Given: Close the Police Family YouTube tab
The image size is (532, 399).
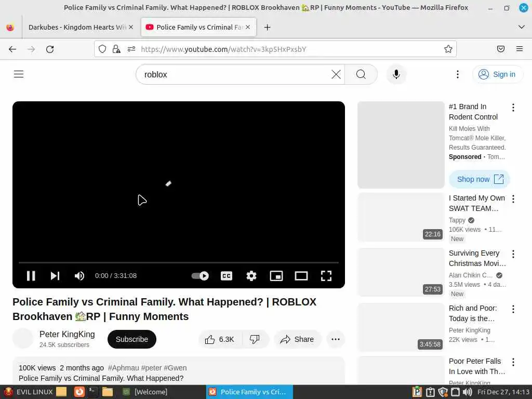Looking at the screenshot, I should coord(248,27).
